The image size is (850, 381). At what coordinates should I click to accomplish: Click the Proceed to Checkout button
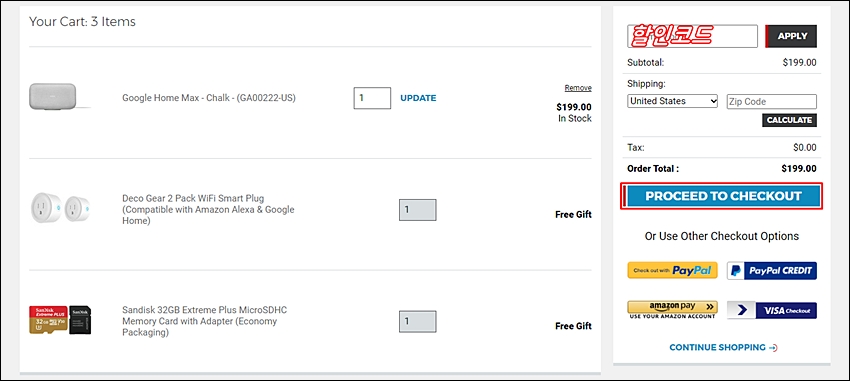722,196
